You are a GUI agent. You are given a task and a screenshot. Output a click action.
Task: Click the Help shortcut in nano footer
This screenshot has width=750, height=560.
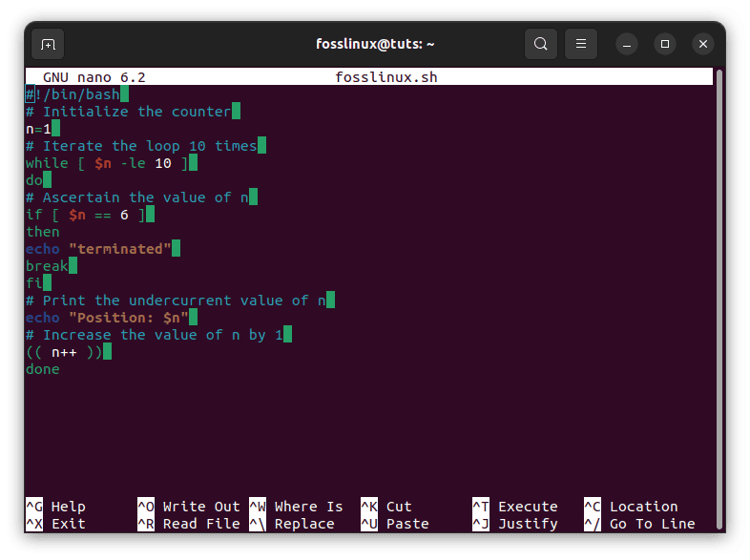pos(67,507)
